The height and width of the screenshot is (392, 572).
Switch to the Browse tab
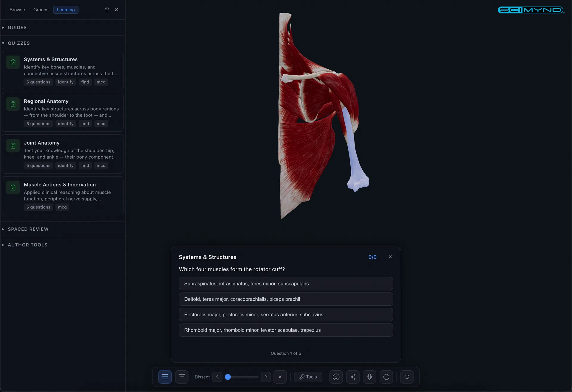[x=17, y=10]
